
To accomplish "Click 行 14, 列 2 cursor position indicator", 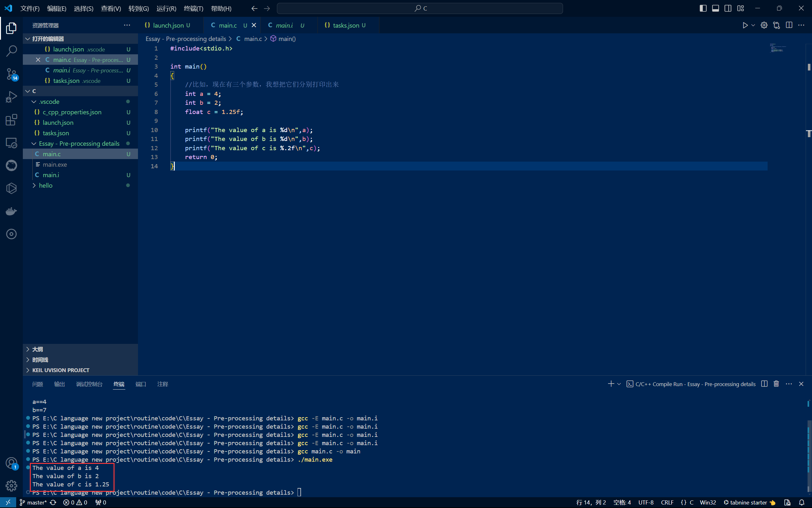I will (591, 502).
